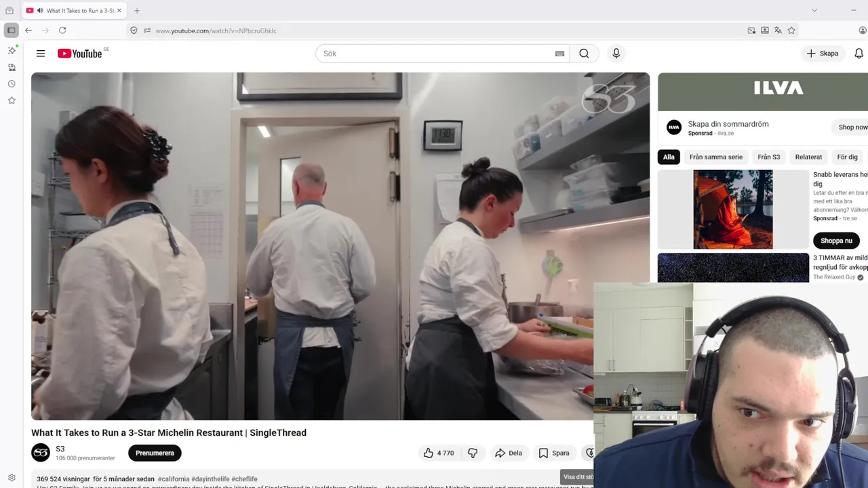
Task: Open bookmarks star icon in sidebar
Action: pyautogui.click(x=12, y=100)
